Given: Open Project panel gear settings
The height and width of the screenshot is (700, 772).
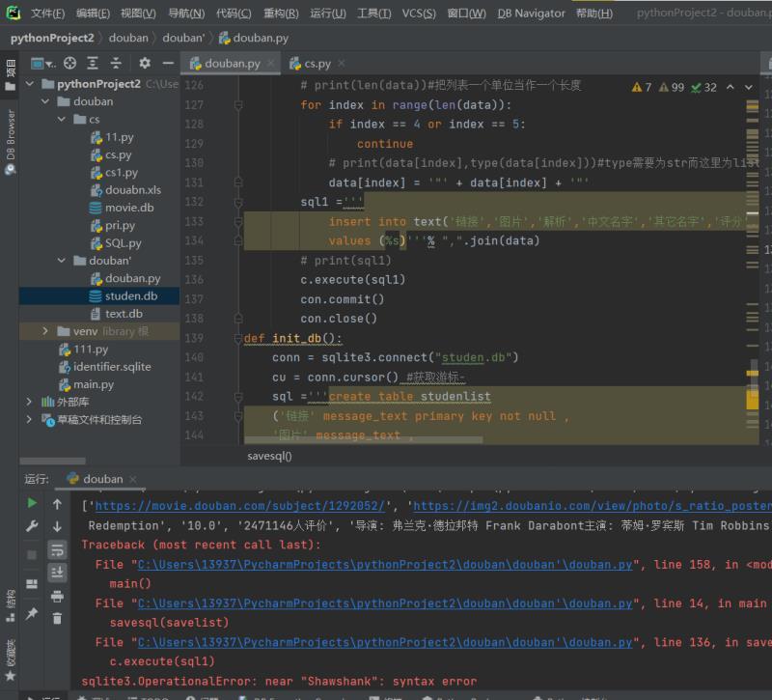Looking at the screenshot, I should click(x=145, y=63).
